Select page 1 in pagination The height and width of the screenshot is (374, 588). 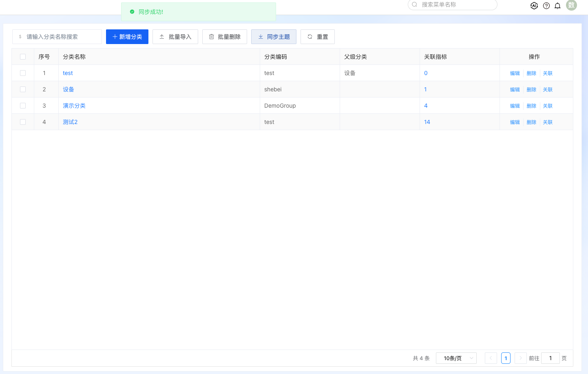(x=506, y=358)
